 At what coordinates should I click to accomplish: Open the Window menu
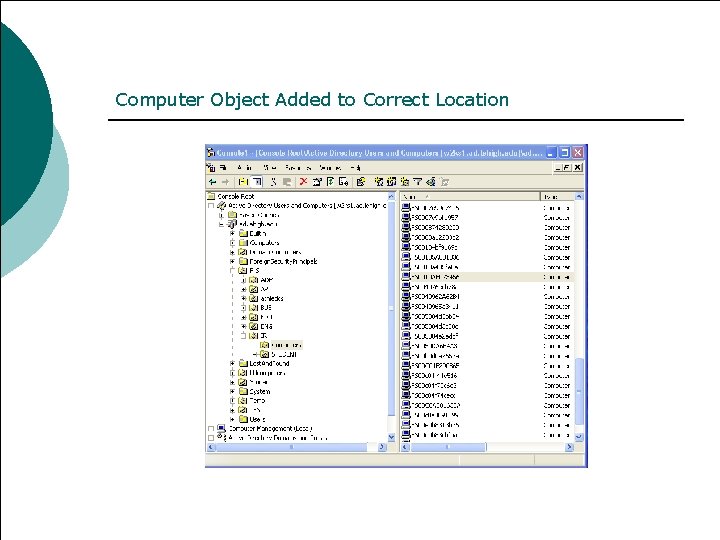(330, 168)
